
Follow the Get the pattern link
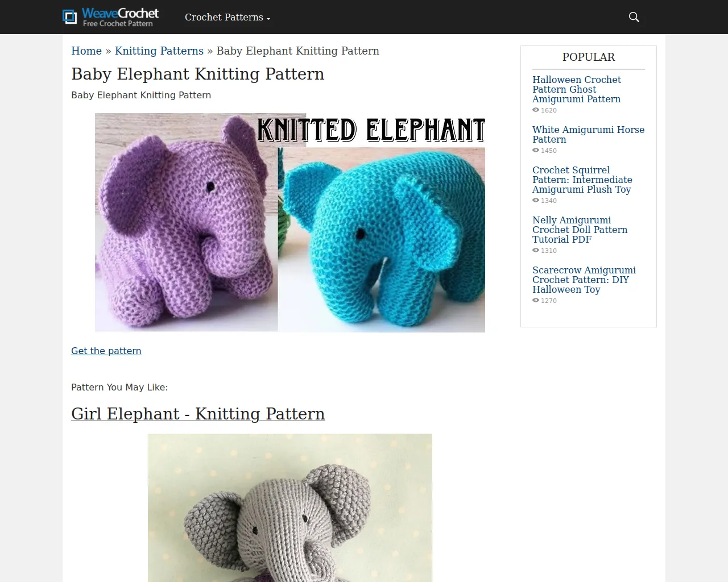coord(106,351)
